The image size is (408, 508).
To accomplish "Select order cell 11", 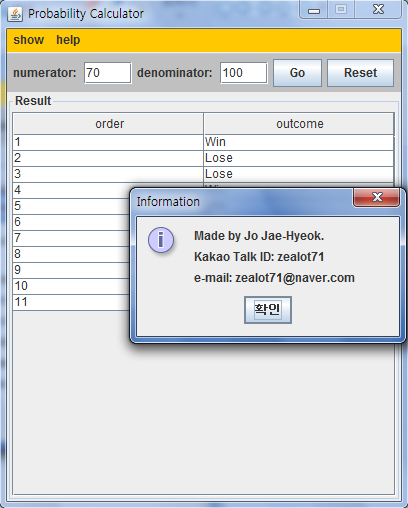I will [x=72, y=302].
